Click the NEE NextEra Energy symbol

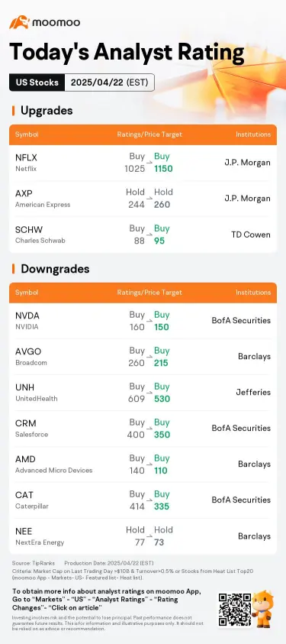pos(40,537)
